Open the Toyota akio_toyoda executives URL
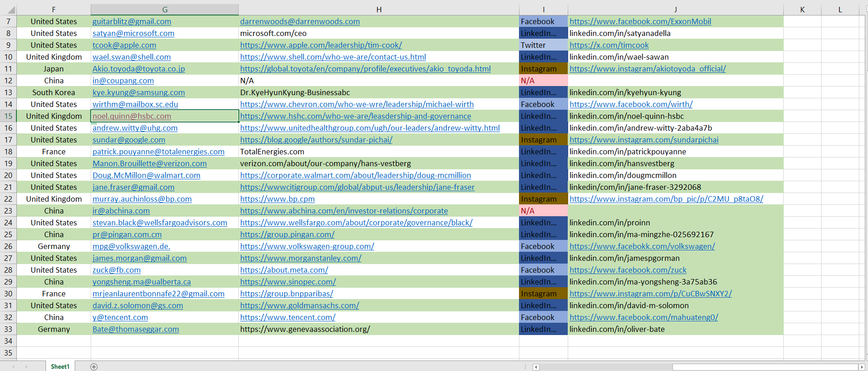 [x=365, y=69]
